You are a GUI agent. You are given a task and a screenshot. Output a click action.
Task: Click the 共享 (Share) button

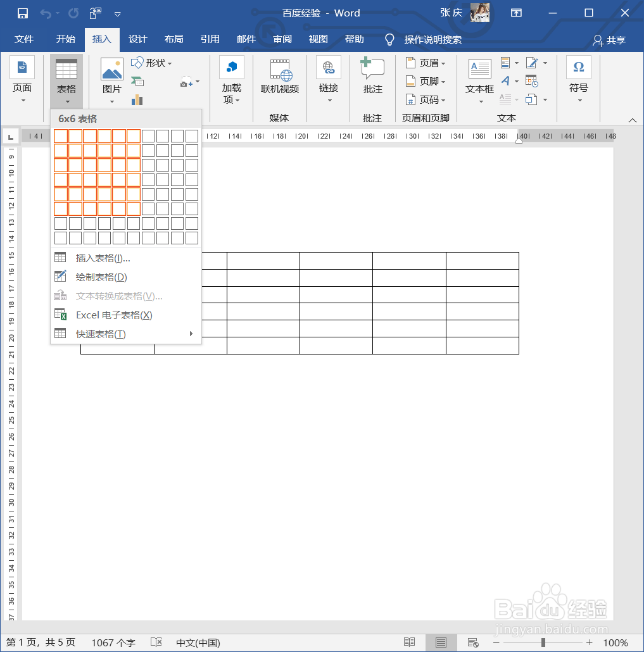click(x=609, y=40)
